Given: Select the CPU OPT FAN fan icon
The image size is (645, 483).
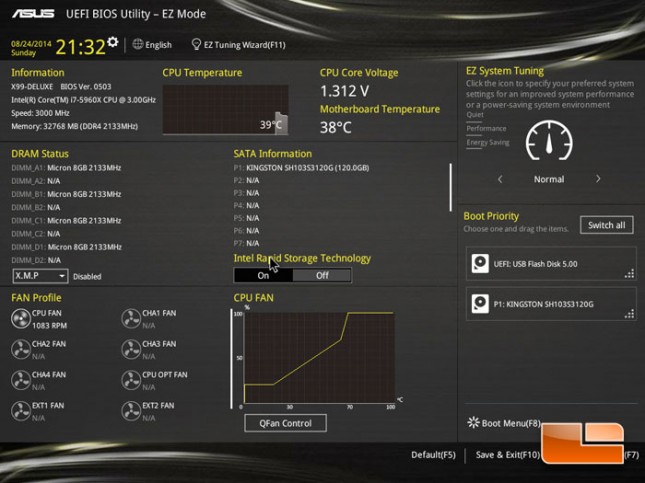Looking at the screenshot, I should (x=131, y=381).
